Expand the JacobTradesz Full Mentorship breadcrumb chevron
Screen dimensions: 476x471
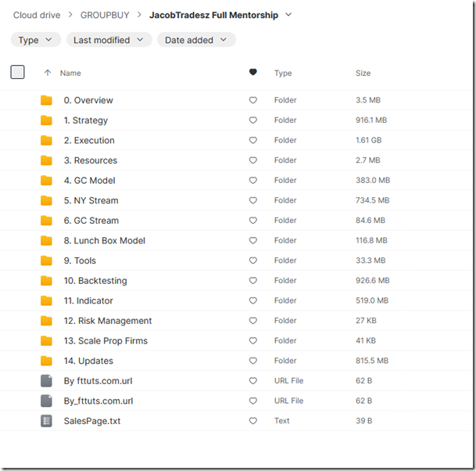pyautogui.click(x=288, y=15)
